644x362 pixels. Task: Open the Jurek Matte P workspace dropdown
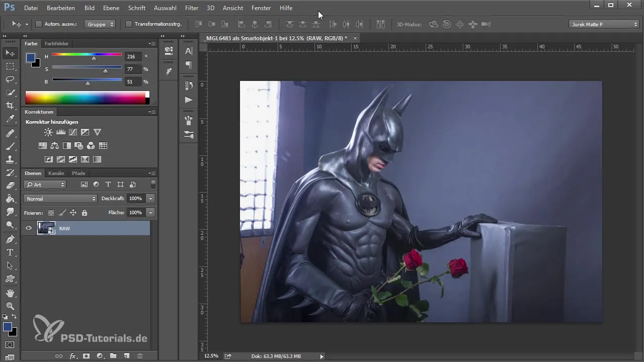coord(604,24)
